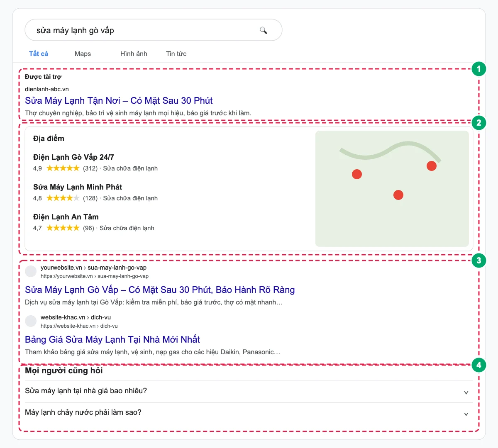Click the 'dienlanh-abc.vn' ad domain
The image size is (498, 448).
click(47, 89)
